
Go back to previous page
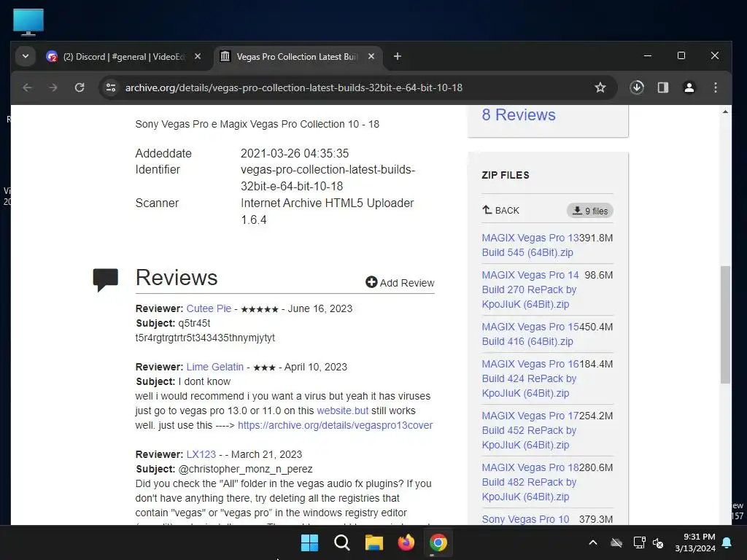point(27,87)
